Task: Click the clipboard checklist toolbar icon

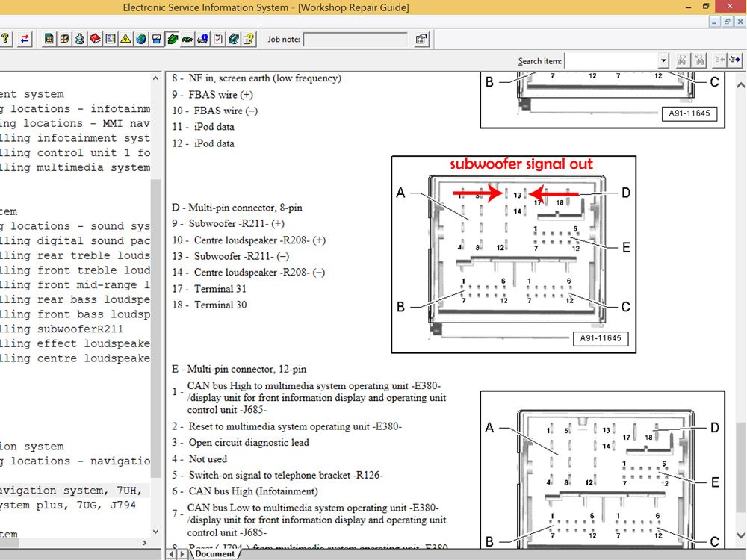Action: coord(218,39)
